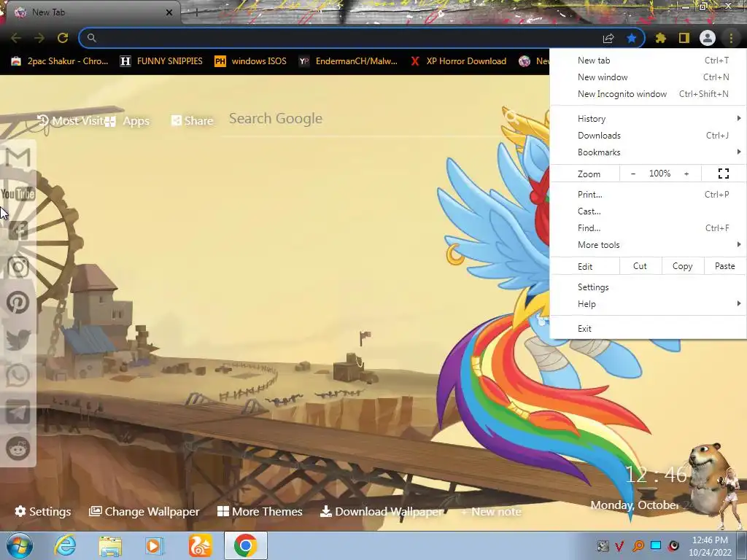Image resolution: width=747 pixels, height=560 pixels.
Task: Open the Apps link
Action: pyautogui.click(x=127, y=121)
